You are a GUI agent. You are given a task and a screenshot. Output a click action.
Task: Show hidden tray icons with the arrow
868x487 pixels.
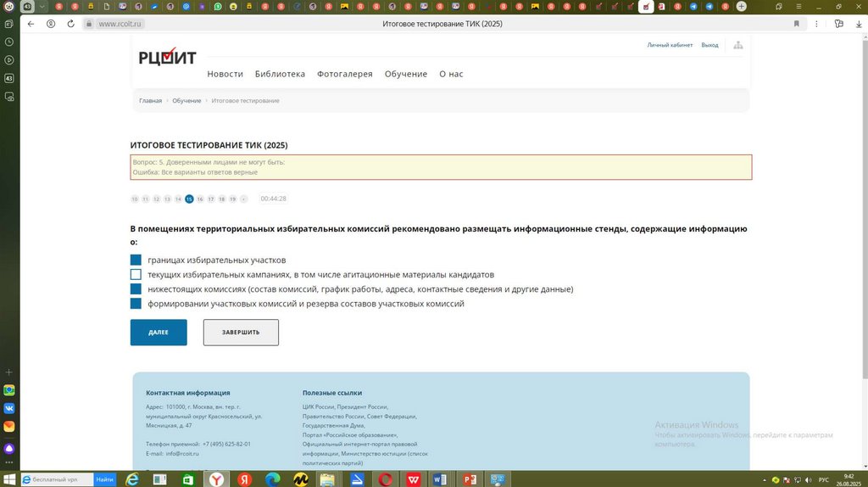coord(765,480)
